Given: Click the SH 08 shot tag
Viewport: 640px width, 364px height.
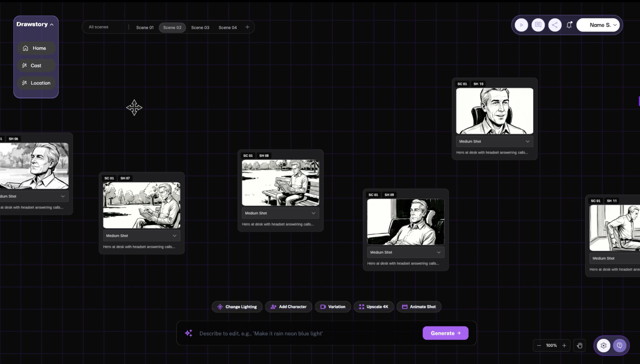Looking at the screenshot, I should click(x=264, y=156).
